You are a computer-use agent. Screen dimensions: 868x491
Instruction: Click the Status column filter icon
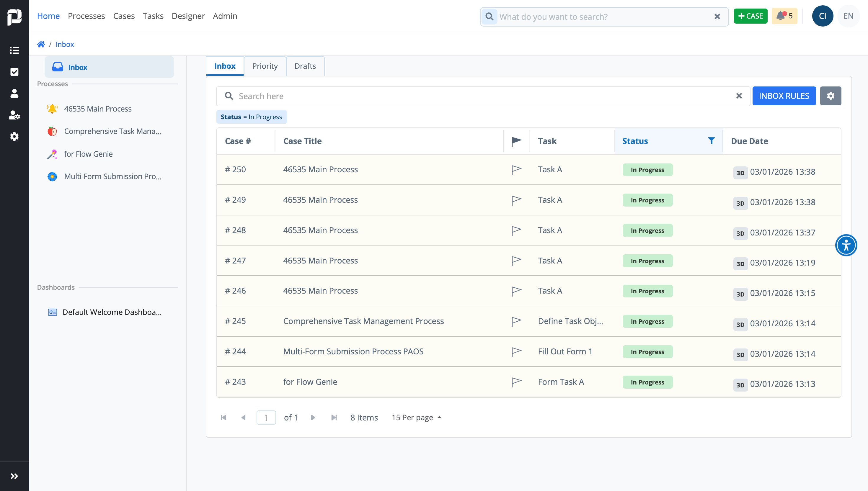(711, 141)
